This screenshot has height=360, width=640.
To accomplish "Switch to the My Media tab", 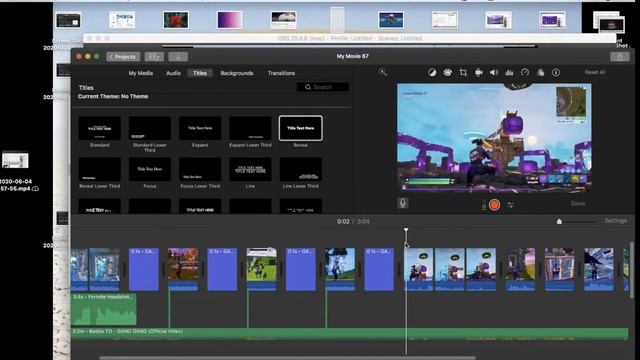I will pyautogui.click(x=140, y=73).
